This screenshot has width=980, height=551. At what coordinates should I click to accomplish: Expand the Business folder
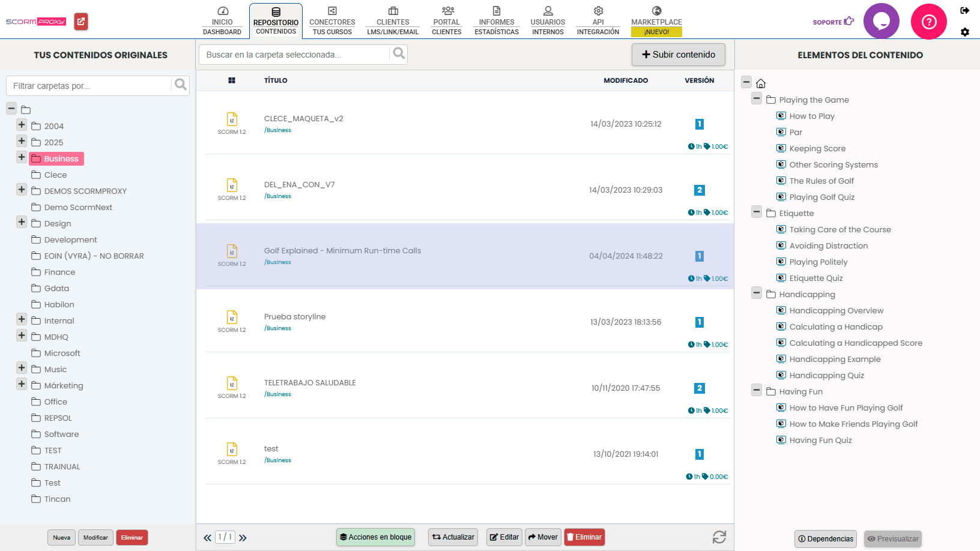(x=22, y=157)
